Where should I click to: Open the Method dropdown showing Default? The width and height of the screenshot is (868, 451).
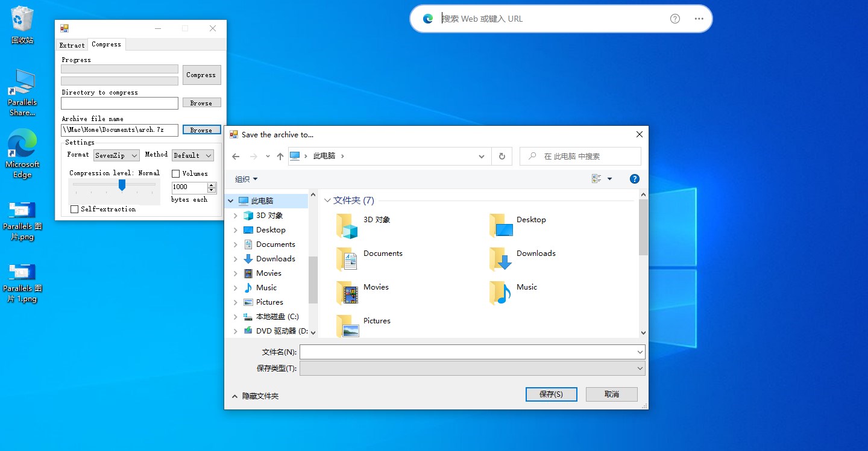193,155
